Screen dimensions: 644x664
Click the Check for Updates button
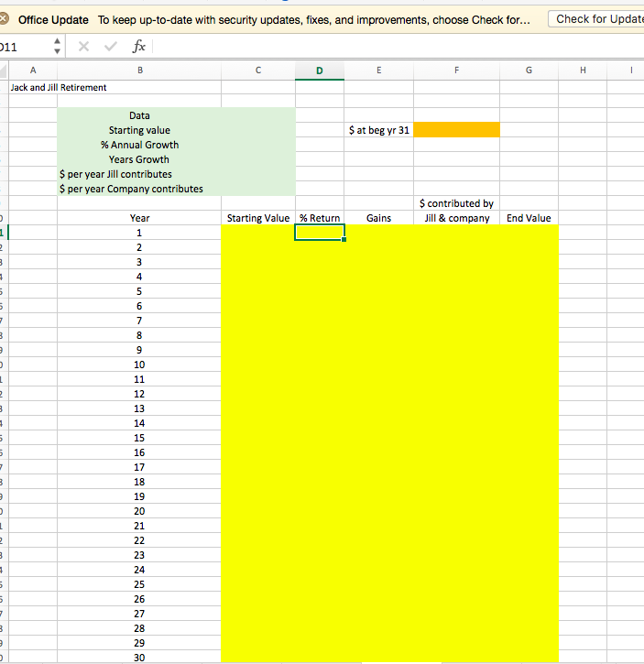tap(596, 19)
